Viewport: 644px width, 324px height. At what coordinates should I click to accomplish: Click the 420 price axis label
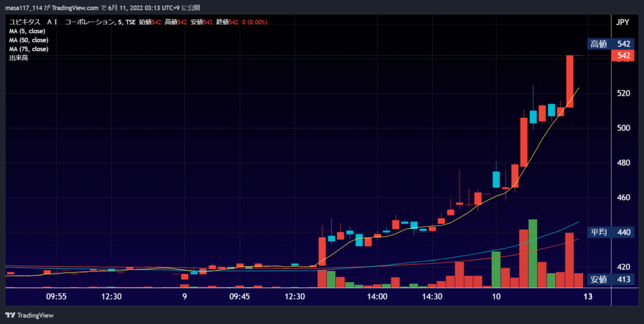pyautogui.click(x=623, y=267)
